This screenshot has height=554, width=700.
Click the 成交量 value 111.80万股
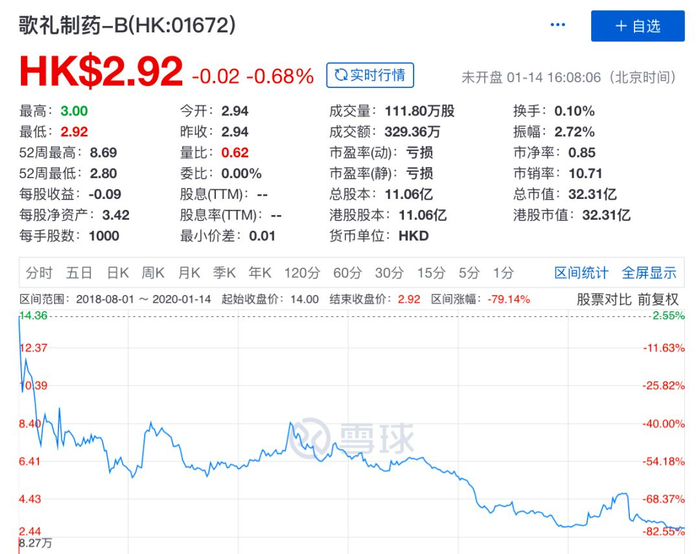click(420, 111)
